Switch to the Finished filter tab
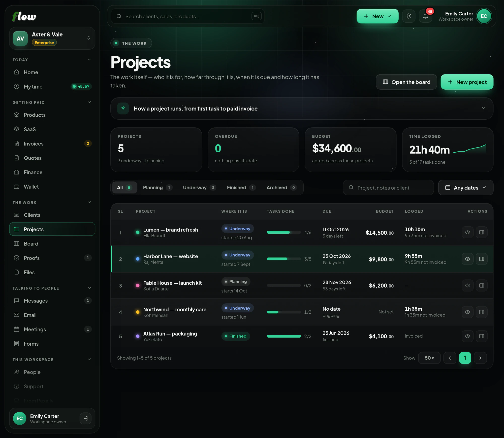 pos(241,188)
